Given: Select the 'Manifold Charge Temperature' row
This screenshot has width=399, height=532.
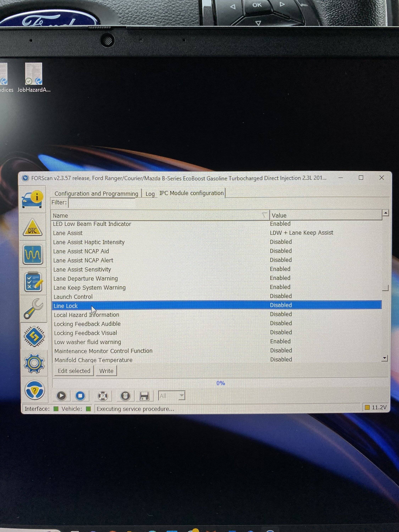Looking at the screenshot, I should (217, 360).
